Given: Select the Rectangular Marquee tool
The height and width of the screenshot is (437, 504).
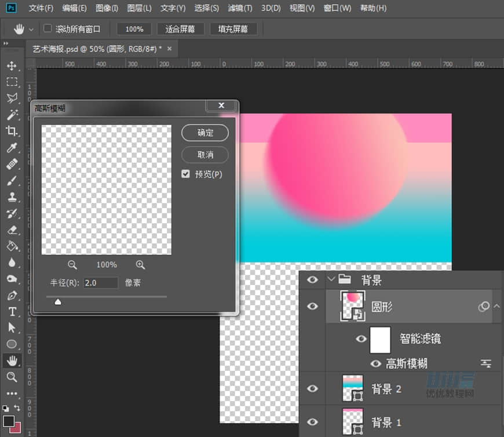Looking at the screenshot, I should click(12, 82).
